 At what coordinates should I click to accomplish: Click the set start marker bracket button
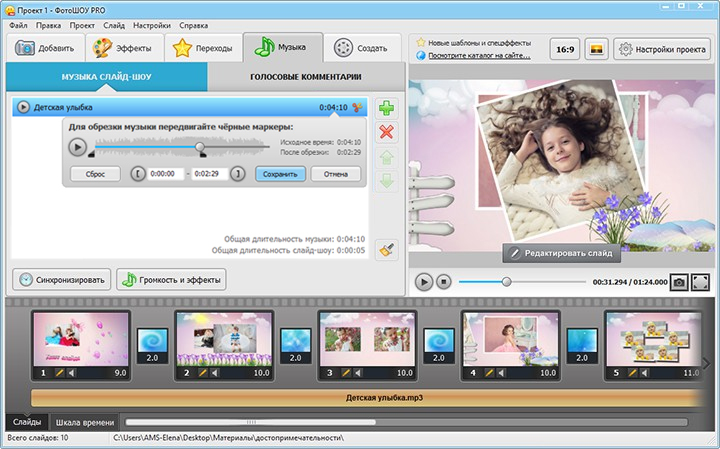coord(138,173)
